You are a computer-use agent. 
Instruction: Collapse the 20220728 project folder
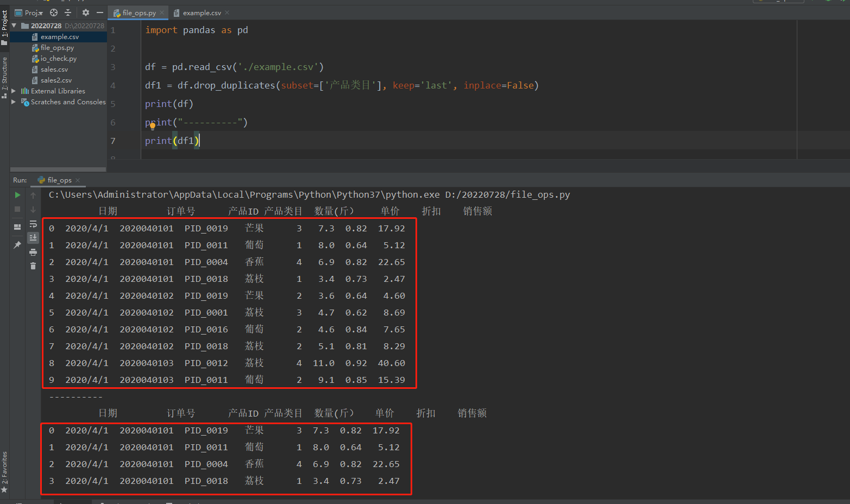pyautogui.click(x=14, y=26)
